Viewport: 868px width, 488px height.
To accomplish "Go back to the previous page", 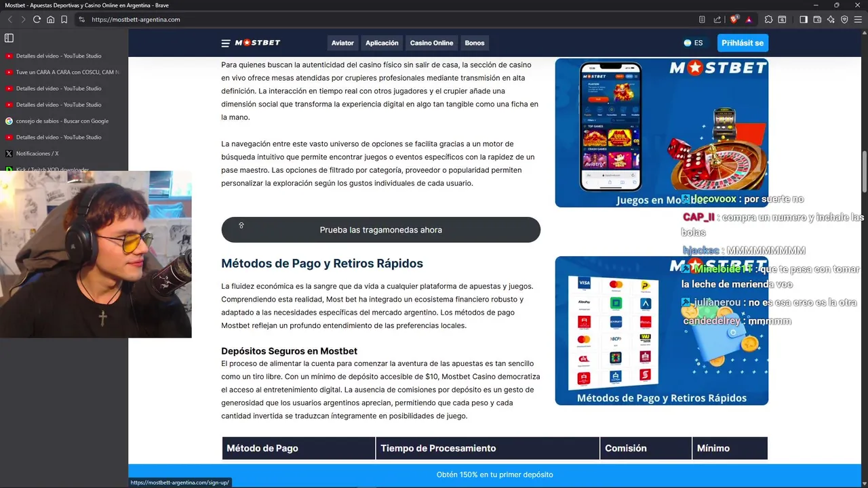I will click(9, 20).
